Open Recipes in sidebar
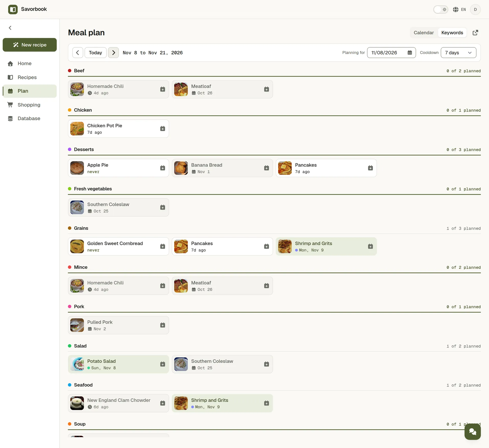489x448 pixels. [30, 77]
